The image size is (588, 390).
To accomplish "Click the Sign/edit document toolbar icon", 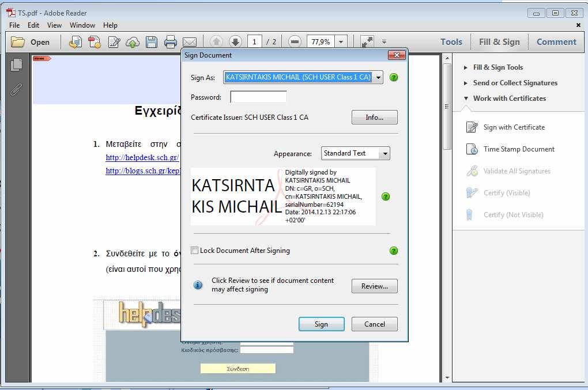I will [x=114, y=42].
